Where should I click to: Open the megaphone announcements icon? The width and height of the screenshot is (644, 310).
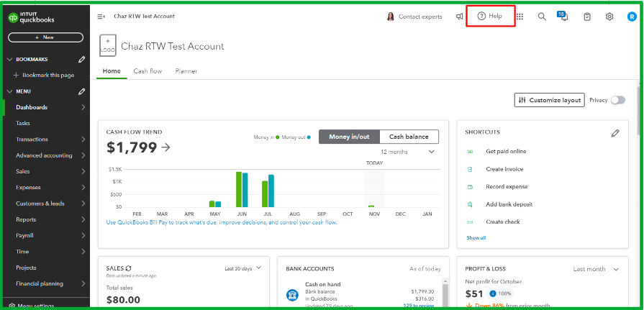460,17
